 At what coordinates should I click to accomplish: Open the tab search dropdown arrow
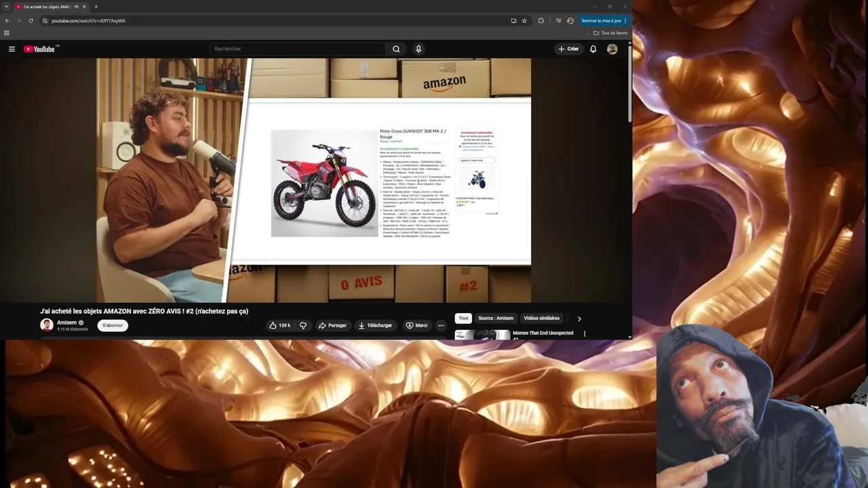(7, 7)
